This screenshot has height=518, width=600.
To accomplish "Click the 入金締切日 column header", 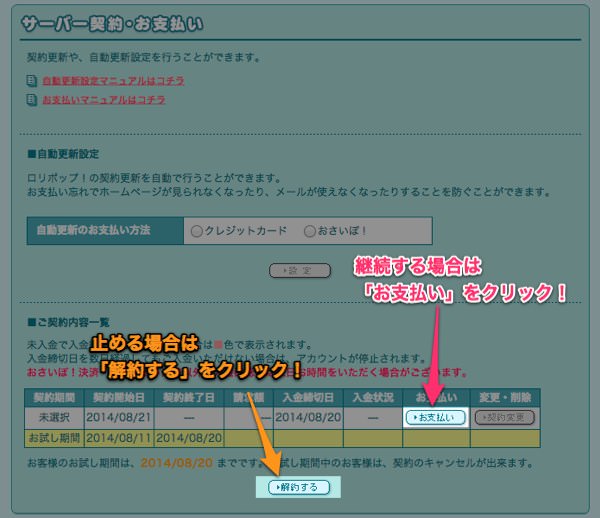I will [x=308, y=397].
